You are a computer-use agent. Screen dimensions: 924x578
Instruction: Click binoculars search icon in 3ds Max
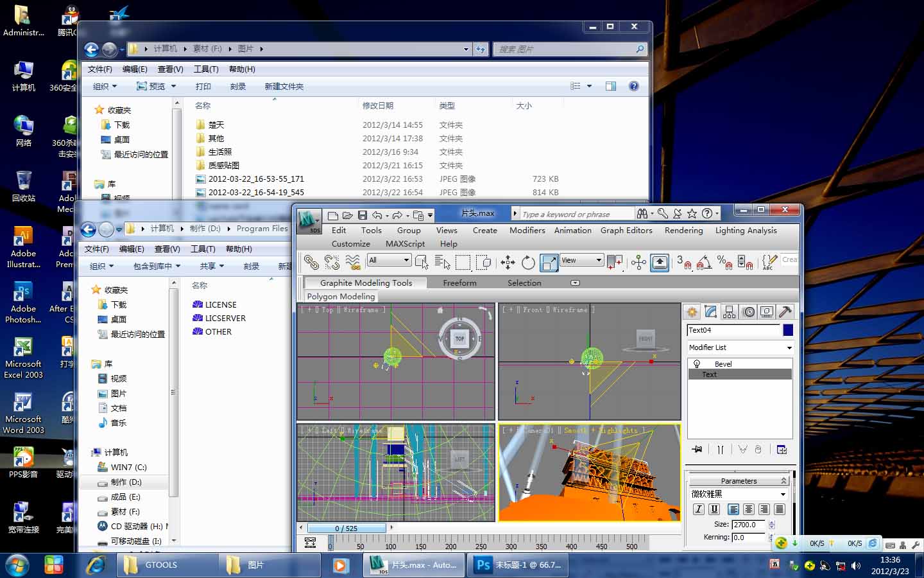[642, 213]
